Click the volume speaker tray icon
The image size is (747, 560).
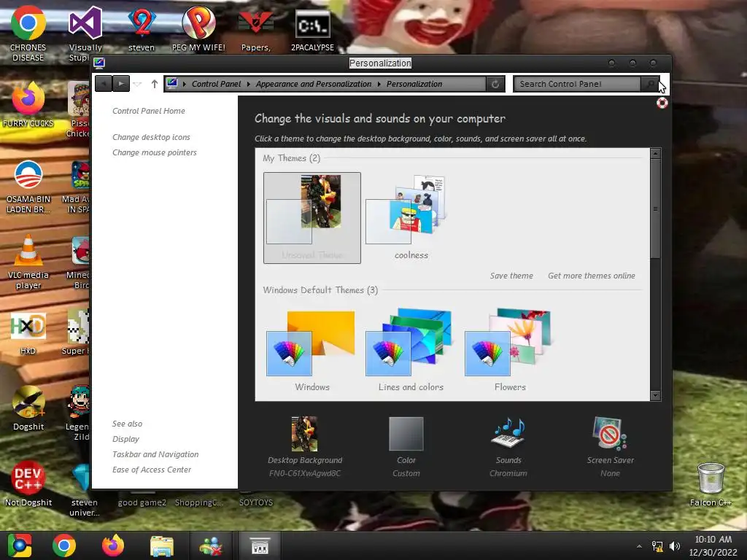click(675, 546)
